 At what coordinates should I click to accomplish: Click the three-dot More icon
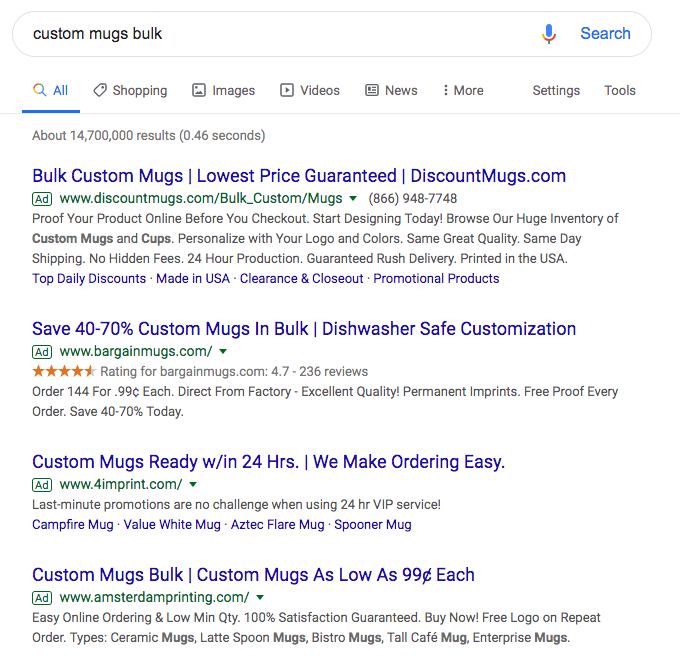(x=446, y=90)
